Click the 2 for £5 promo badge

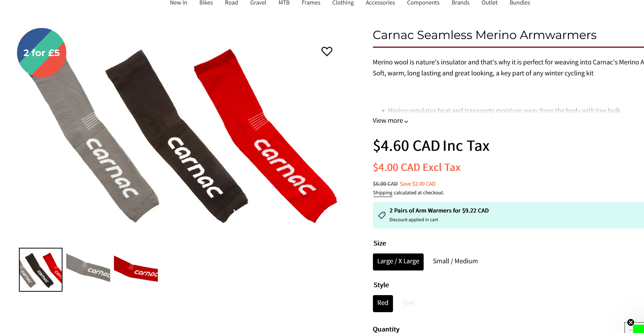point(42,53)
